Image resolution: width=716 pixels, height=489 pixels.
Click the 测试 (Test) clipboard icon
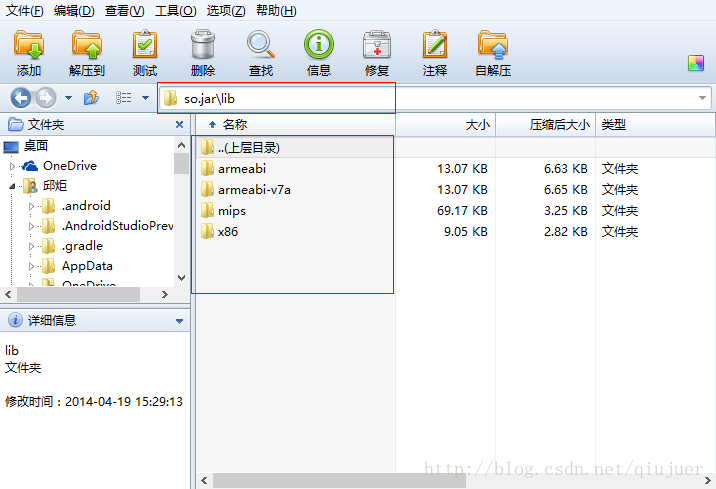click(145, 44)
